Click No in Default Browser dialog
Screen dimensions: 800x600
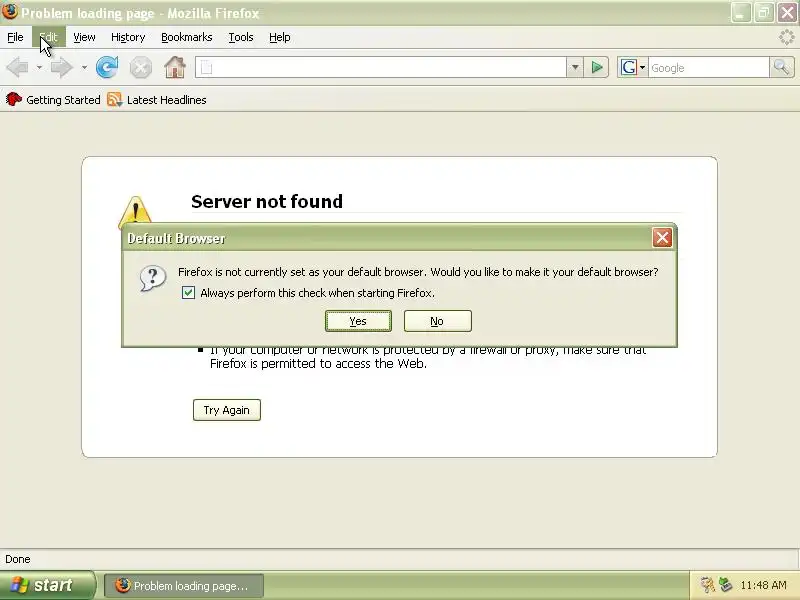pos(437,321)
